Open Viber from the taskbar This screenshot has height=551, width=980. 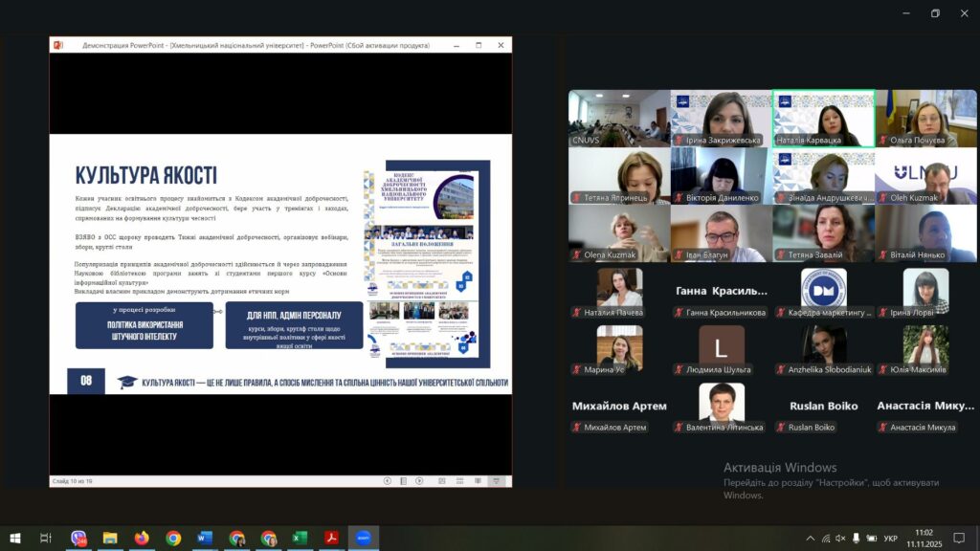point(78,538)
